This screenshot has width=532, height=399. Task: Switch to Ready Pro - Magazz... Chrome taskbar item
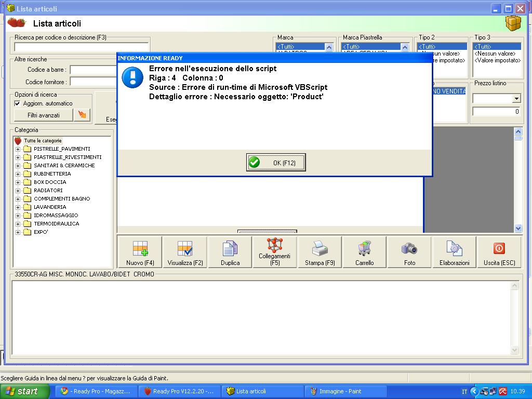[x=96, y=391]
